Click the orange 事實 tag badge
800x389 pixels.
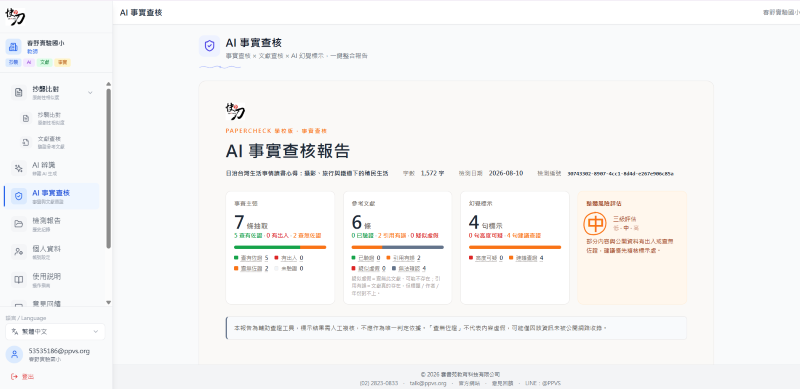pyautogui.click(x=63, y=63)
